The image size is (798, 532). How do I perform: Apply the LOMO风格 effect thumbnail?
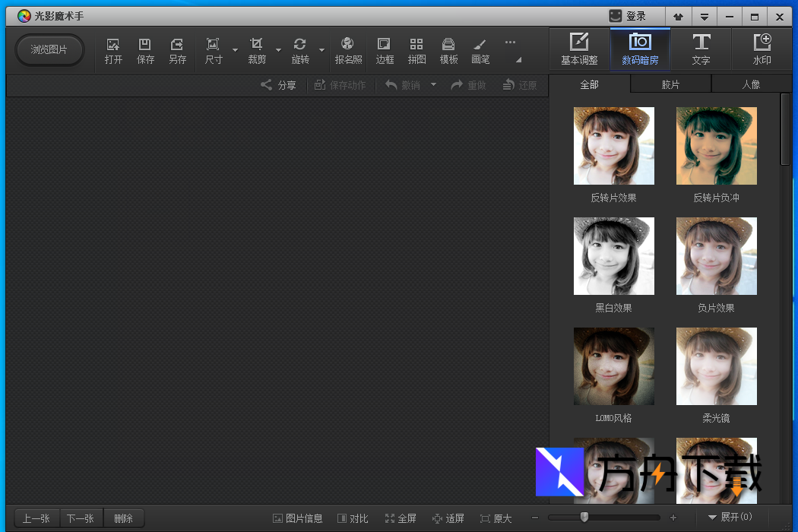click(x=613, y=366)
